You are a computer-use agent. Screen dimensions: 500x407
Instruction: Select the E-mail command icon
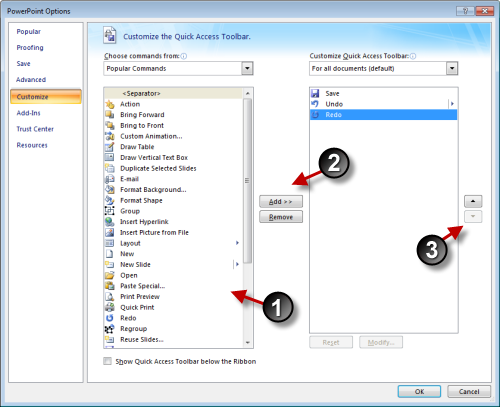tap(110, 179)
